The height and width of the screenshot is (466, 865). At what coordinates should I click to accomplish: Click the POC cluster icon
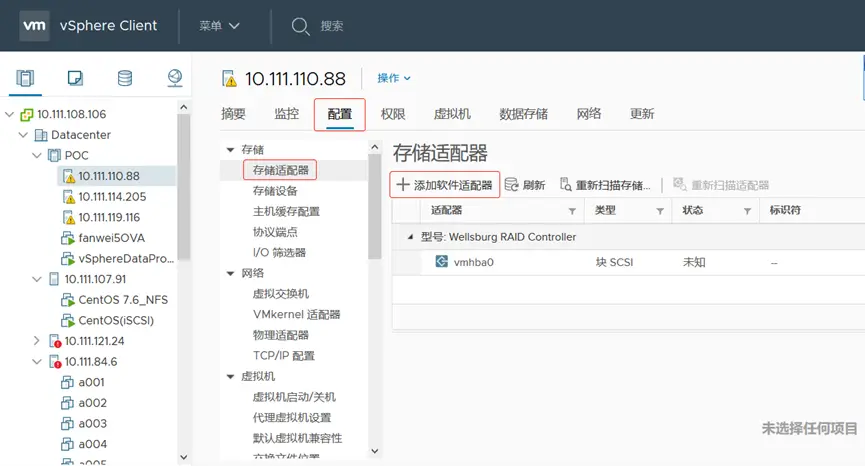[54, 156]
